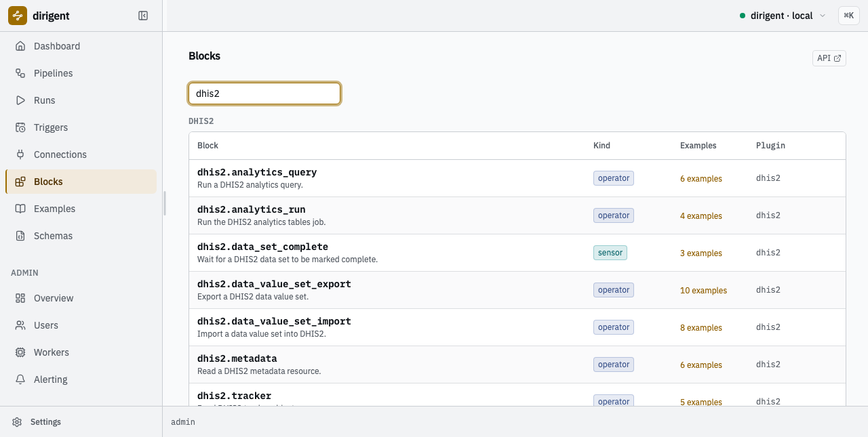This screenshot has height=437, width=868.
Task: Click the operator badge for dhis2.metadata
Action: click(x=614, y=365)
